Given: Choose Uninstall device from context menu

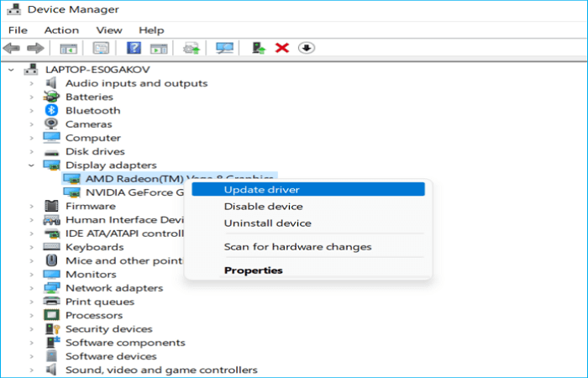Looking at the screenshot, I should [x=308, y=223].
